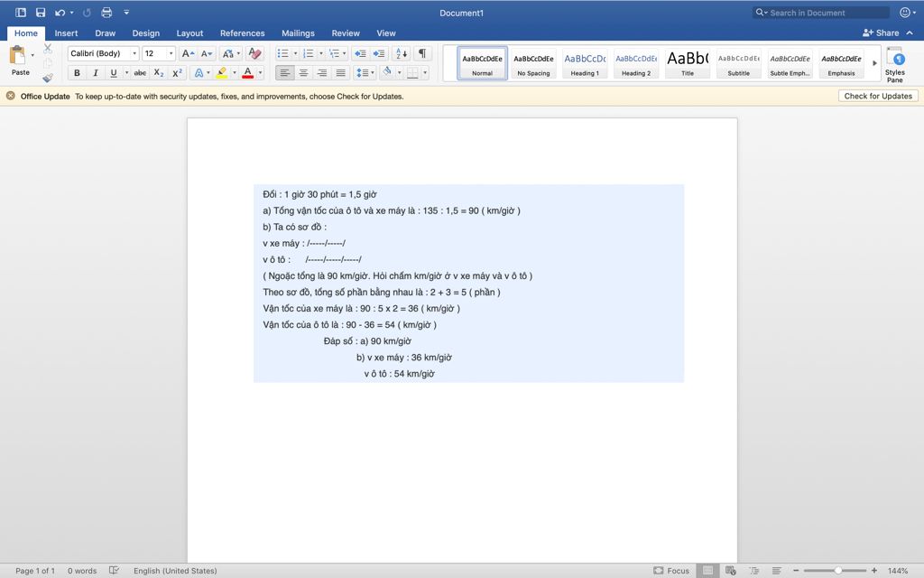The height and width of the screenshot is (578, 924).
Task: Apply Superscript formatting
Action: click(178, 73)
